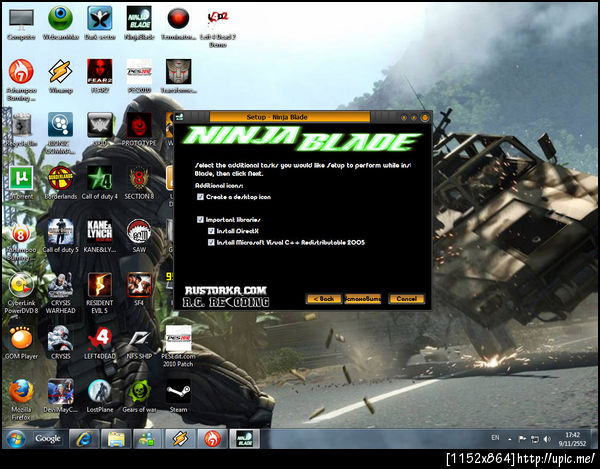Launch the Winamp desktop shortcut

click(60, 76)
